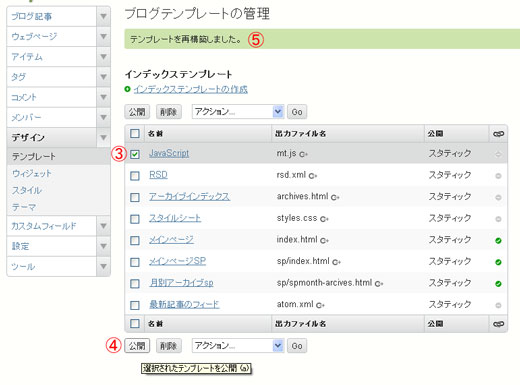This screenshot has height=385, width=520.
Task: Click the chain link icon in bottom table footer
Action: [498, 324]
